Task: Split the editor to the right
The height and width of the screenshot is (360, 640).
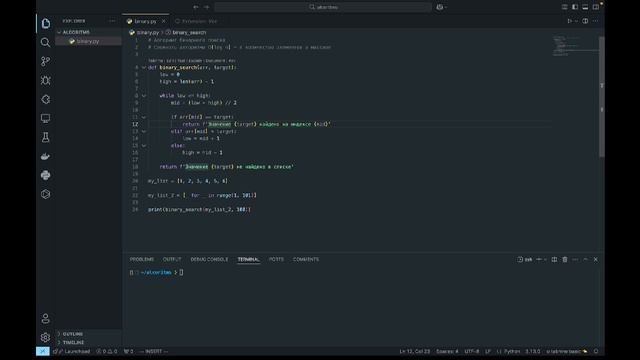Action: coord(585,21)
